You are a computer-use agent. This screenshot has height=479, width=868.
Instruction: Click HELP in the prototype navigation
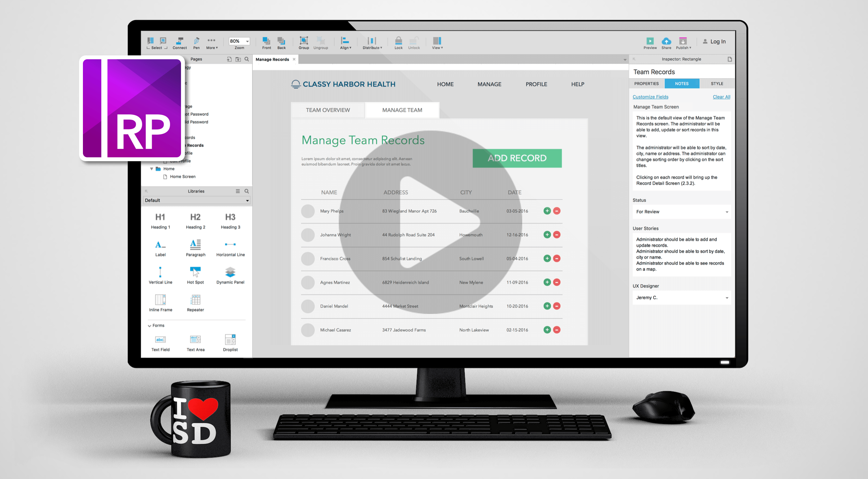click(x=578, y=84)
